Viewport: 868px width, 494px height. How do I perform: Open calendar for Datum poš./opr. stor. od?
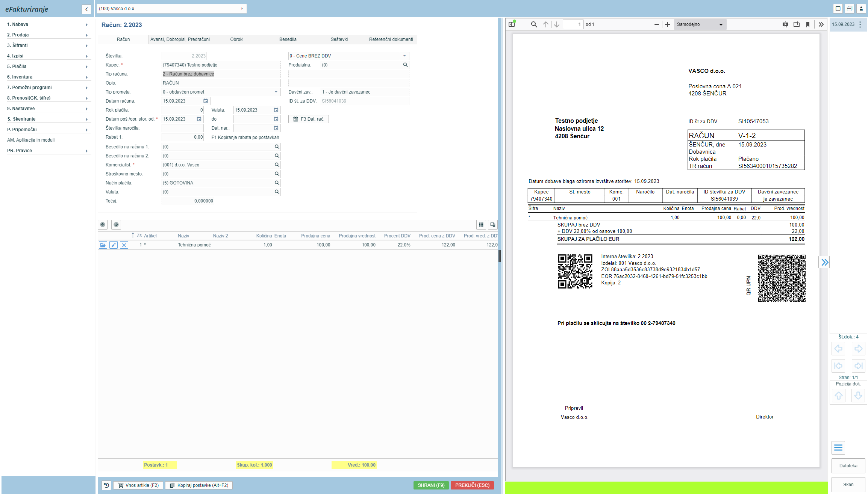tap(199, 119)
